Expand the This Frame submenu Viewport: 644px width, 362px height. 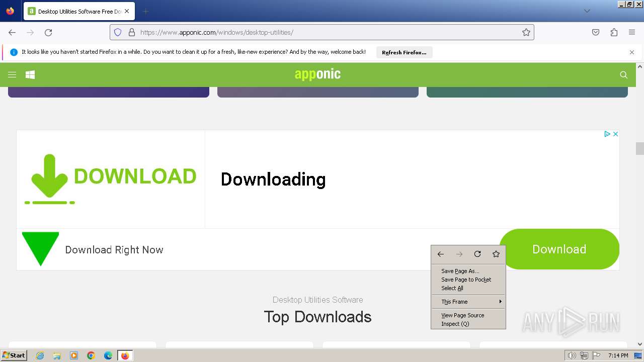468,302
